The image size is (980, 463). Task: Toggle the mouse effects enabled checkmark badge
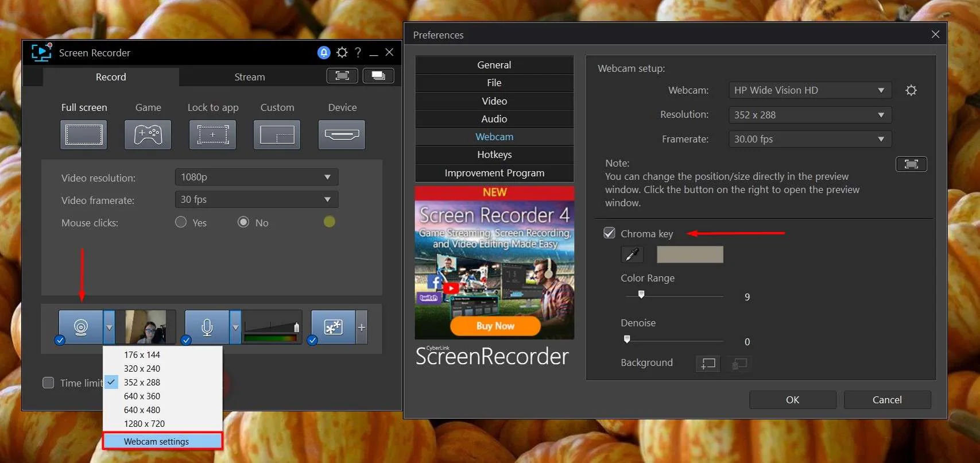(x=312, y=341)
